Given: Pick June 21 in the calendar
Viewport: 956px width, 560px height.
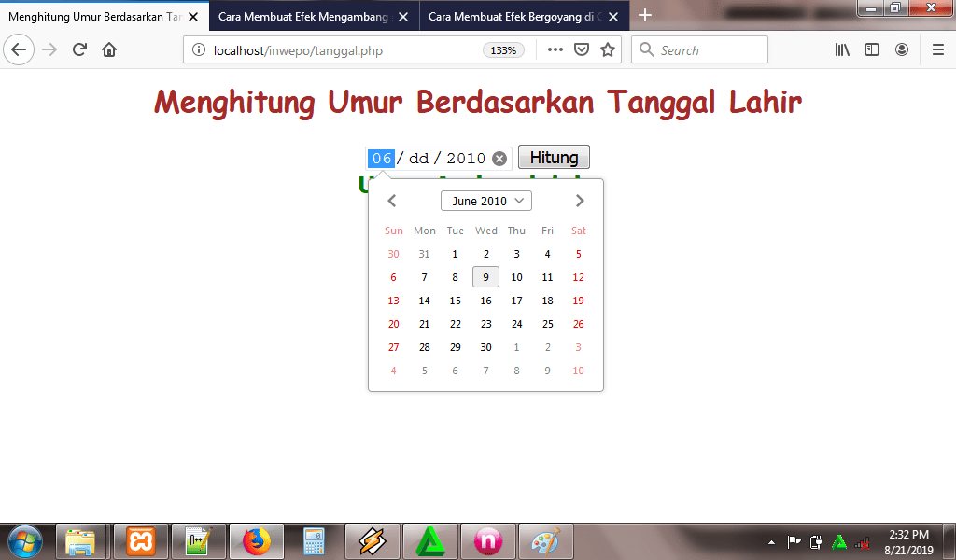Looking at the screenshot, I should tap(425, 324).
